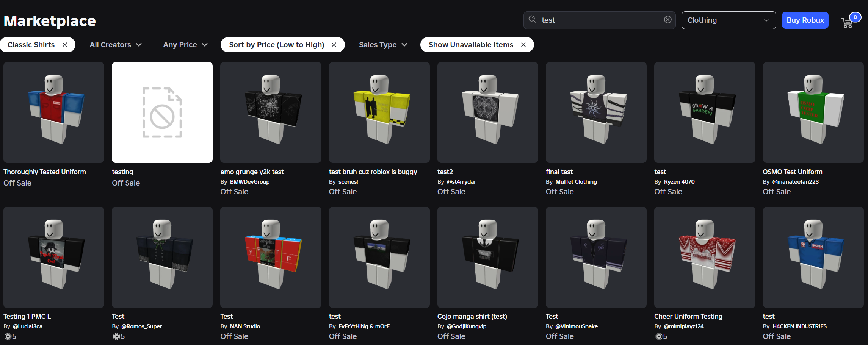
Task: Visit creator @Romos_Super
Action: click(142, 326)
